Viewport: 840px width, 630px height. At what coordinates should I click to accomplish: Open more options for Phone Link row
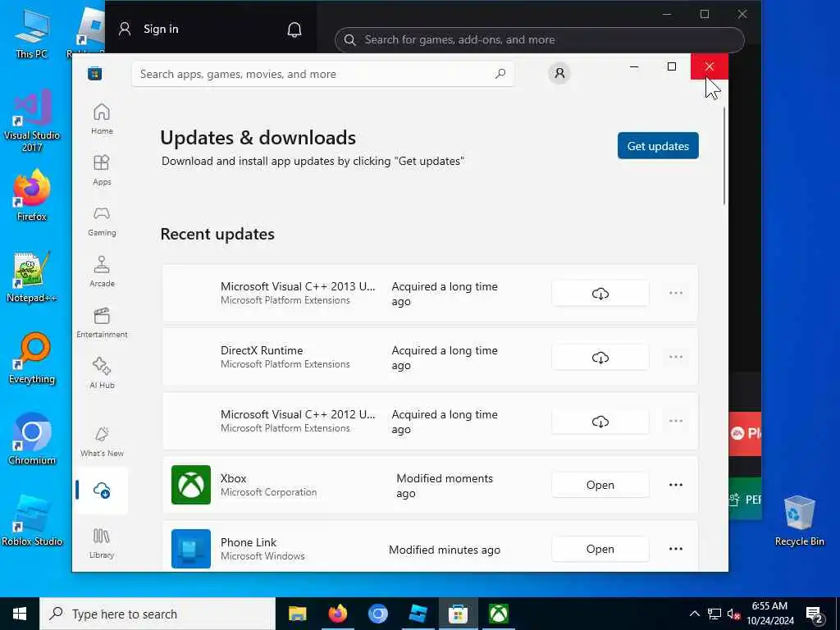(676, 549)
